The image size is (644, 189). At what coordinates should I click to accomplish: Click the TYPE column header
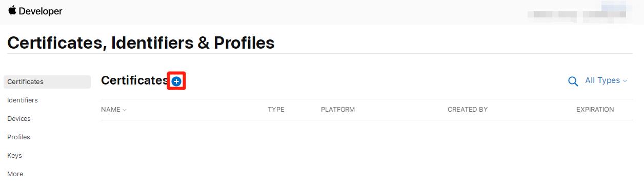tap(276, 110)
